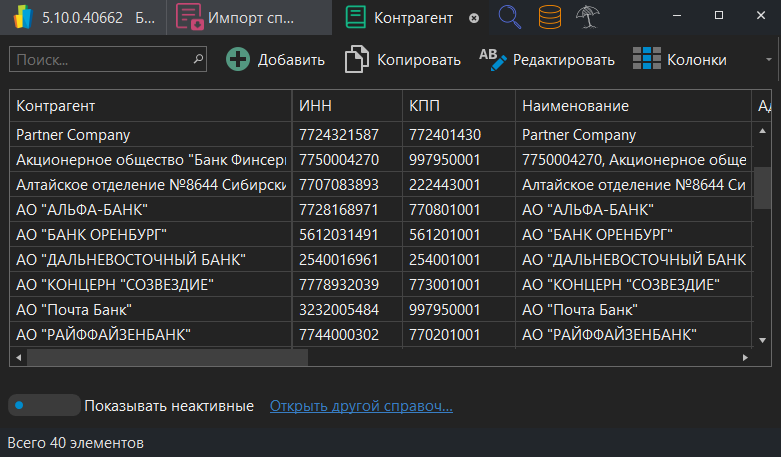The image size is (781, 457).
Task: Open the magnifier search icon in title bar
Action: pos(510,17)
